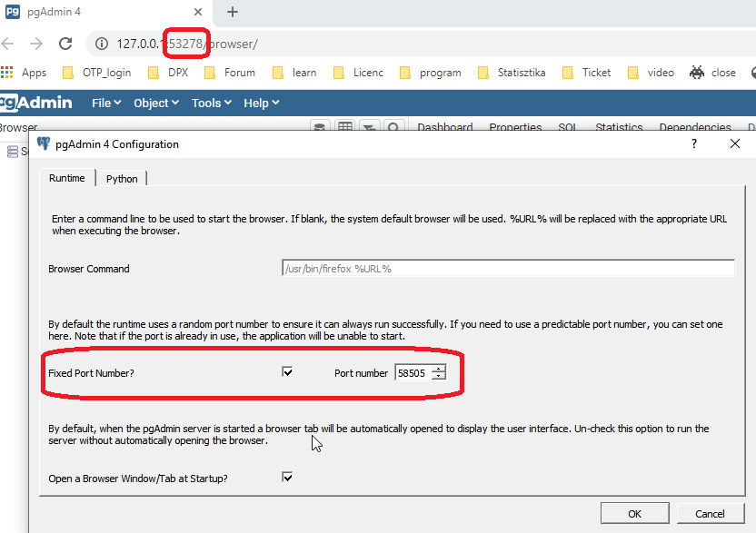Open the File menu dropdown
The height and width of the screenshot is (533, 756).
[x=106, y=103]
